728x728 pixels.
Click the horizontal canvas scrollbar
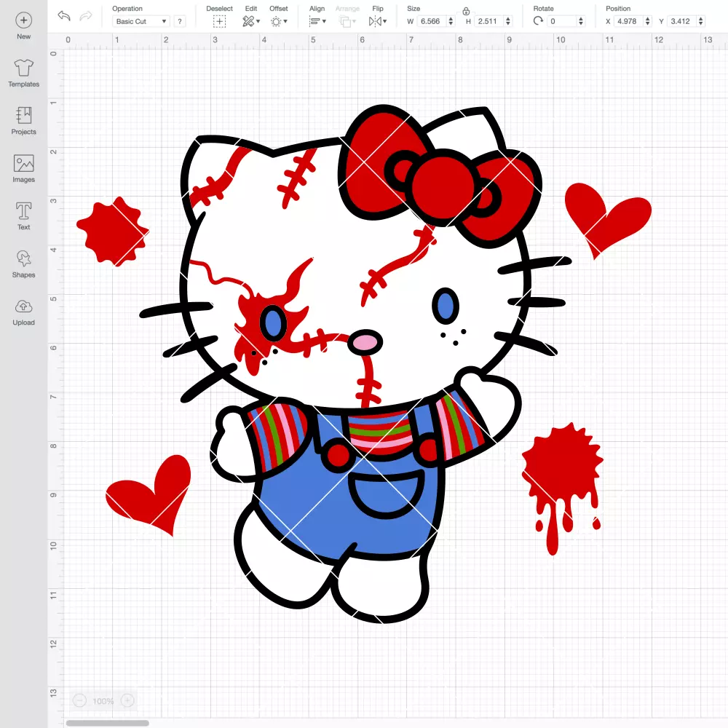click(x=107, y=723)
